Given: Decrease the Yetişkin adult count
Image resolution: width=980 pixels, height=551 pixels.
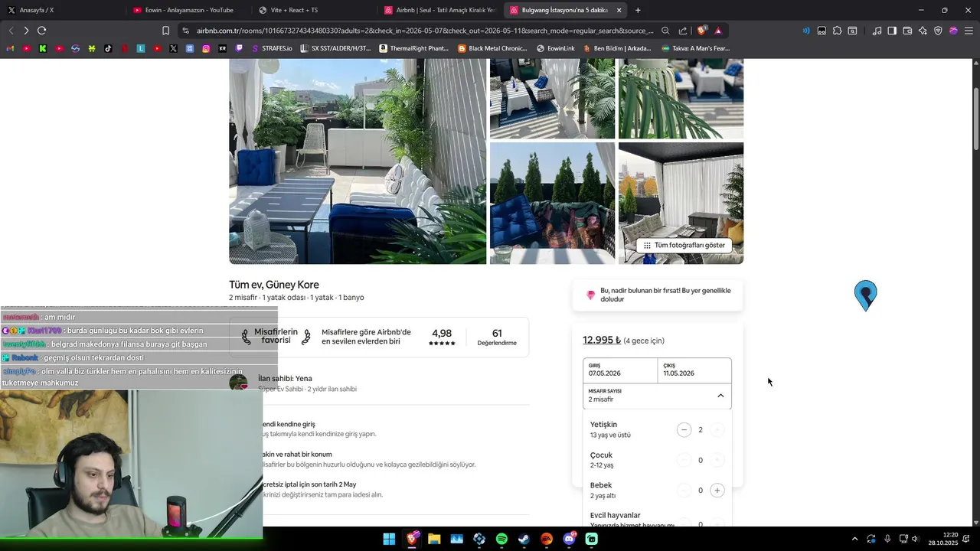Looking at the screenshot, I should tap(684, 430).
